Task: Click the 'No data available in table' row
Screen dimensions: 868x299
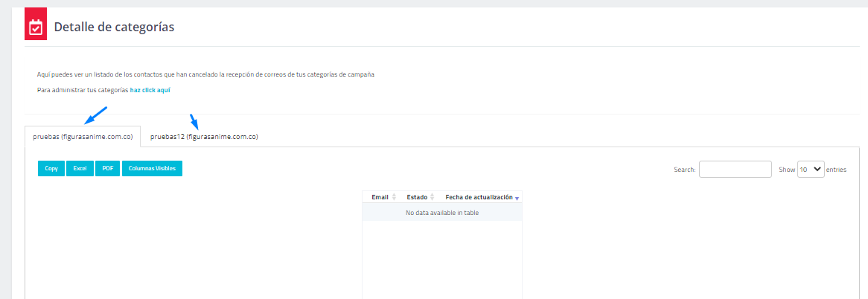Action: pos(441,213)
